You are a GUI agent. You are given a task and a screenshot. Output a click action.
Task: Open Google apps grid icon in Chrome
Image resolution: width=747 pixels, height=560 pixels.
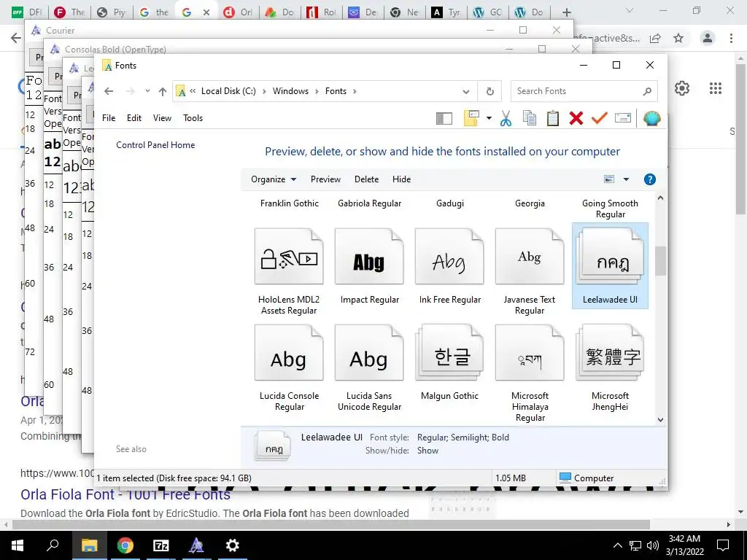point(716,88)
